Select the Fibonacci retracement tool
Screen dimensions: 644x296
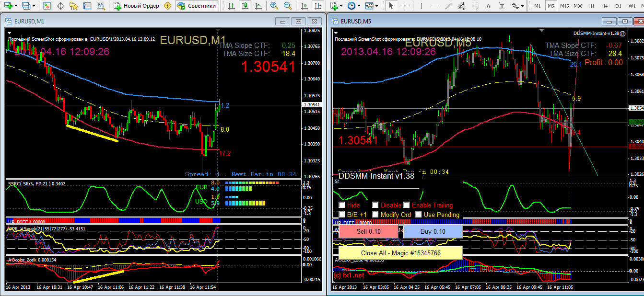(x=475, y=6)
